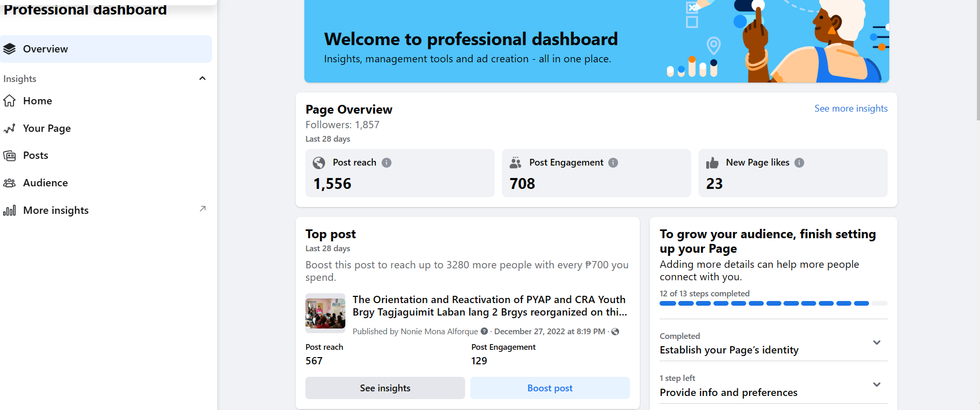Image resolution: width=980 pixels, height=410 pixels.
Task: Click the Posts newspaper icon
Action: 9,156
